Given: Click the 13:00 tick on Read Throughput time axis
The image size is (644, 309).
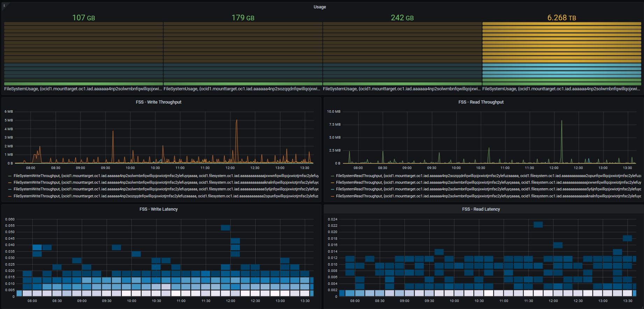Looking at the screenshot, I should 603,168.
